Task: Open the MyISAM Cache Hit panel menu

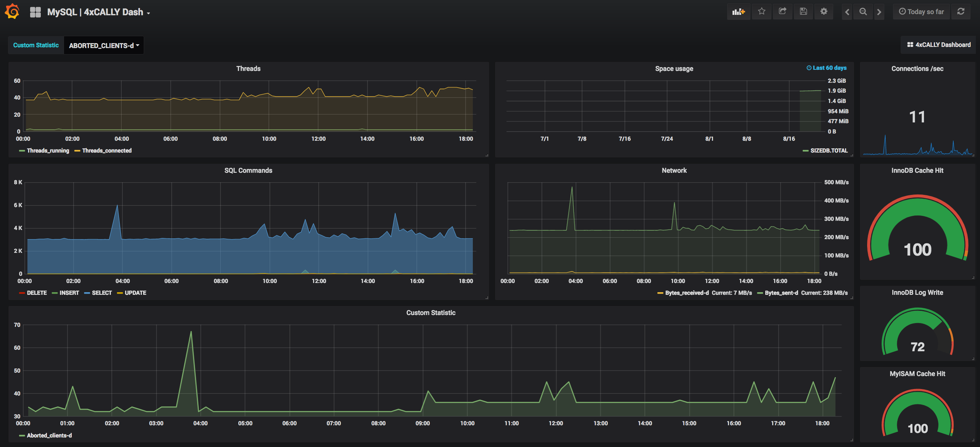Action: (917, 374)
